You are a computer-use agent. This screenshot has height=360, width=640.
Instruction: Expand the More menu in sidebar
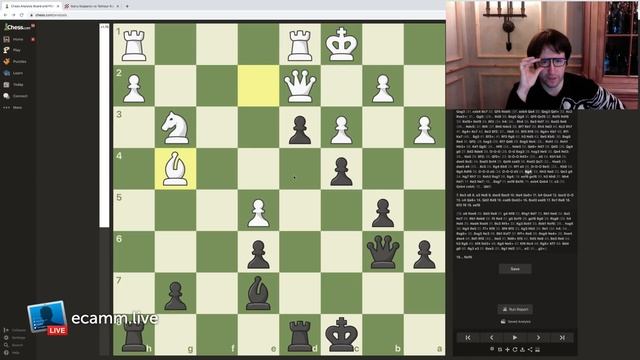tap(13, 107)
